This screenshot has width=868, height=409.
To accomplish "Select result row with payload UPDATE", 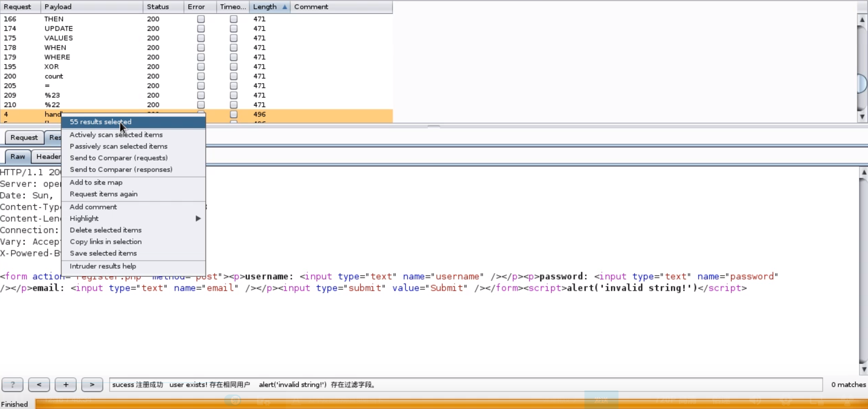I will 196,29.
